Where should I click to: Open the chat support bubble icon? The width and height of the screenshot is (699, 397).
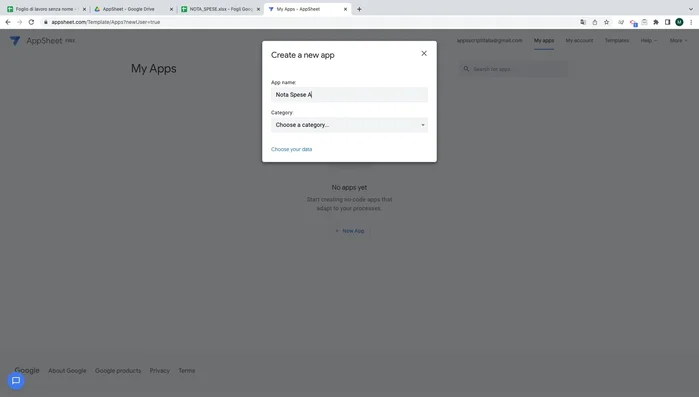pos(16,381)
